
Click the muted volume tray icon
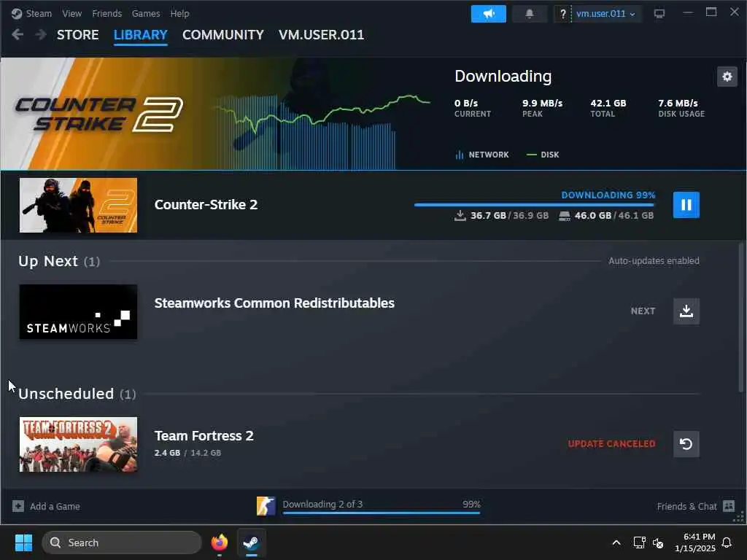point(658,542)
